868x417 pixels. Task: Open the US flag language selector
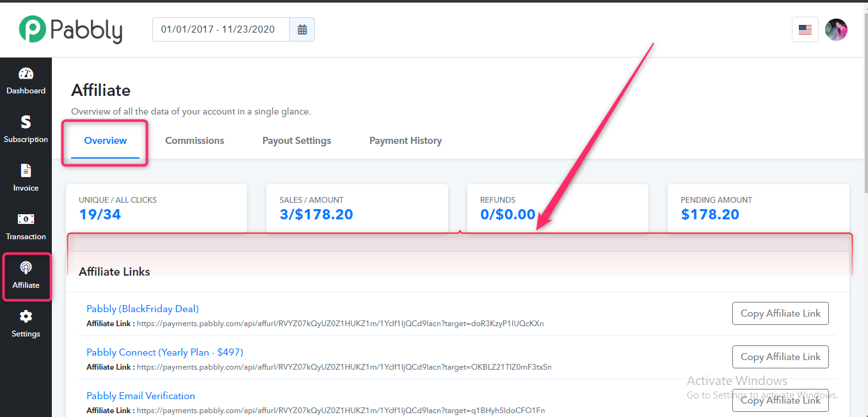point(805,29)
